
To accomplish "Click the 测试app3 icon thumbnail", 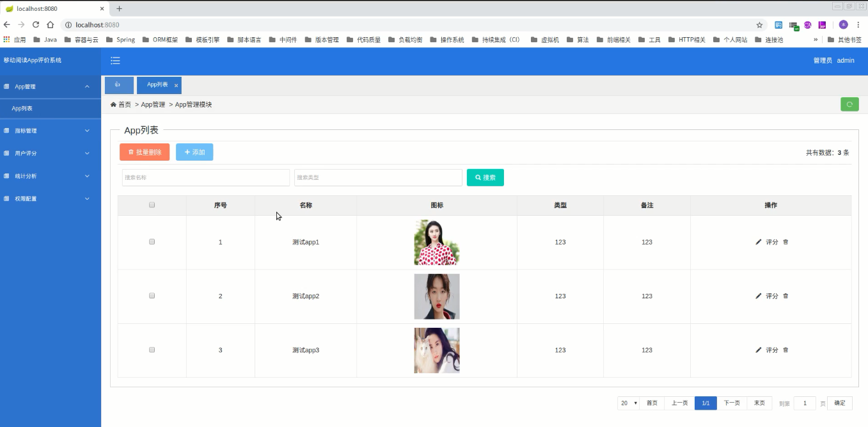I will pos(437,351).
